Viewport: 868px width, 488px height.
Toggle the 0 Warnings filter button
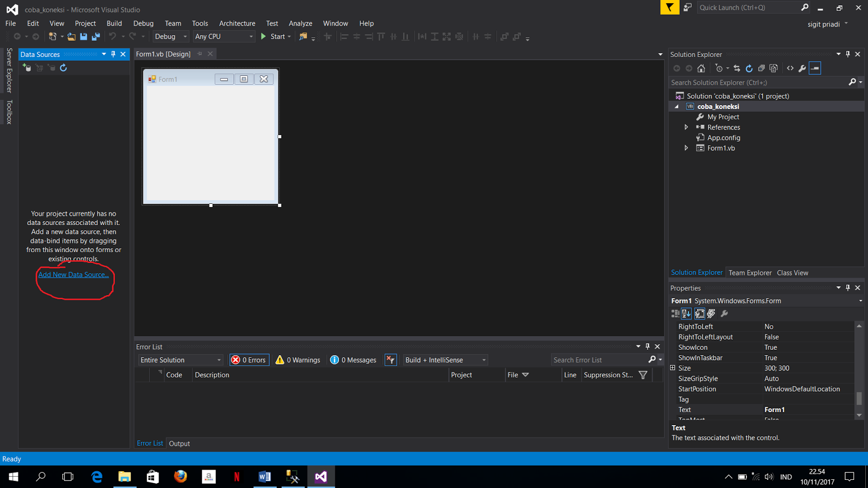298,360
